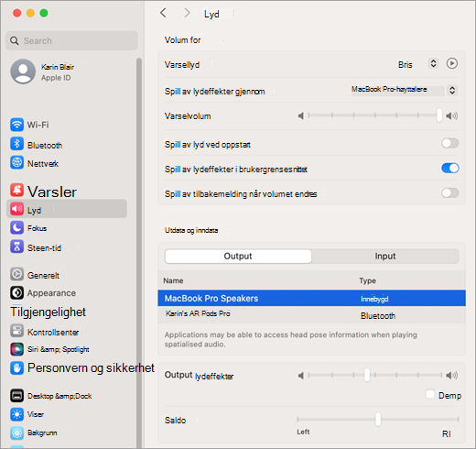Open Siri & Spotlight icon

click(16, 349)
